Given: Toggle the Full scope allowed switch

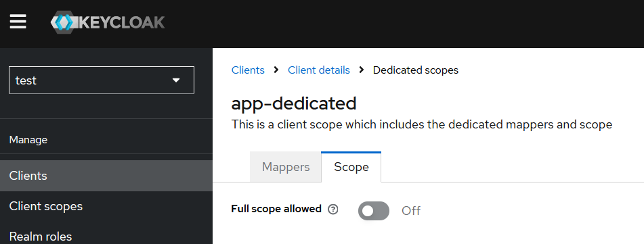Looking at the screenshot, I should pos(374,211).
